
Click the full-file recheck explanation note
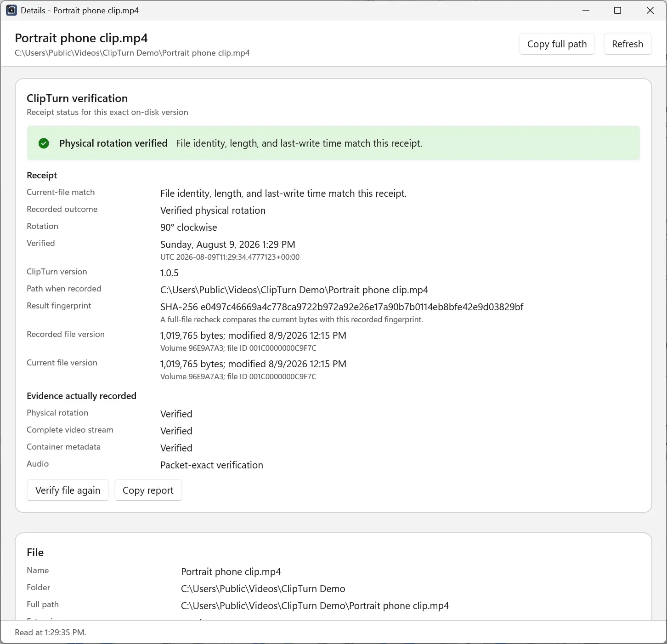point(292,320)
